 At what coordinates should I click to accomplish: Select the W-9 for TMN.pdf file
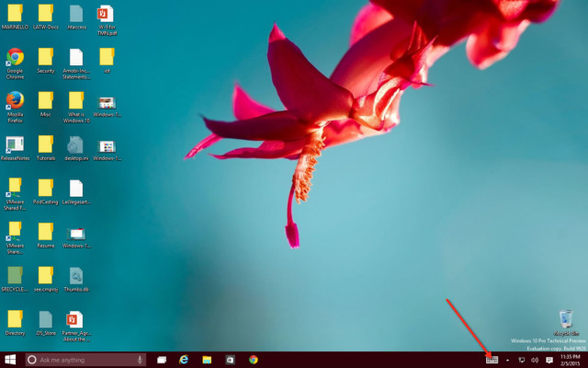point(107,20)
